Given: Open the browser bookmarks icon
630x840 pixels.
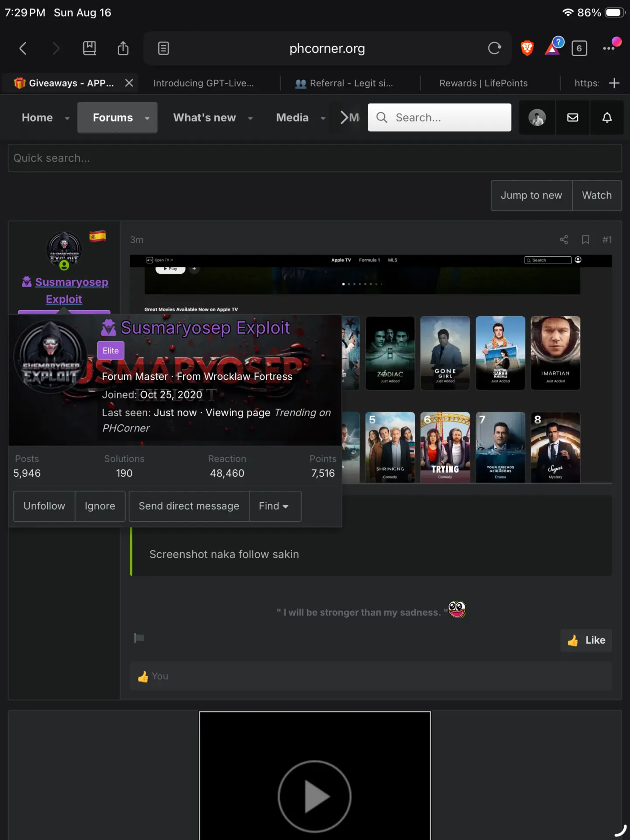Looking at the screenshot, I should click(x=89, y=48).
